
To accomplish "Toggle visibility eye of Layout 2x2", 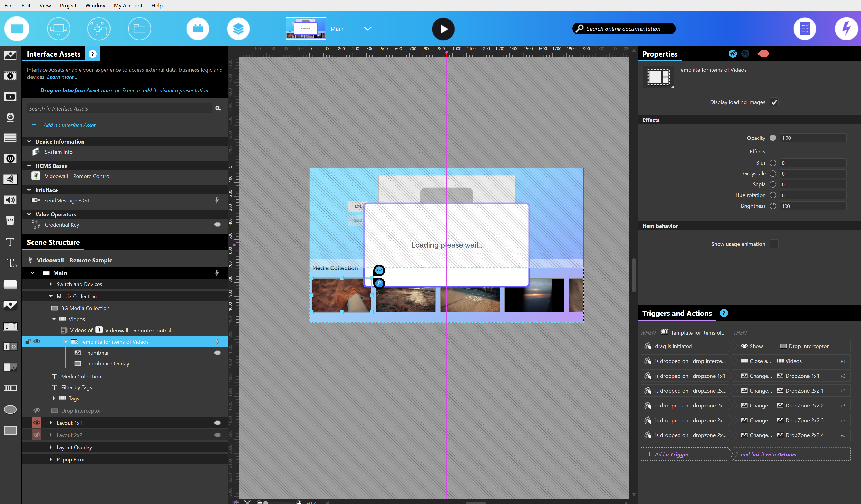I will pyautogui.click(x=37, y=435).
